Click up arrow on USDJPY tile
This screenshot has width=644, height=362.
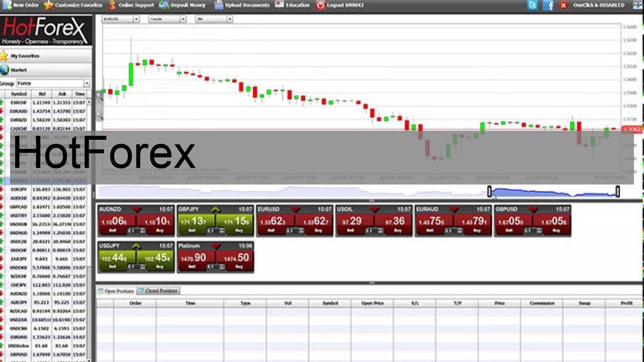click(x=136, y=246)
